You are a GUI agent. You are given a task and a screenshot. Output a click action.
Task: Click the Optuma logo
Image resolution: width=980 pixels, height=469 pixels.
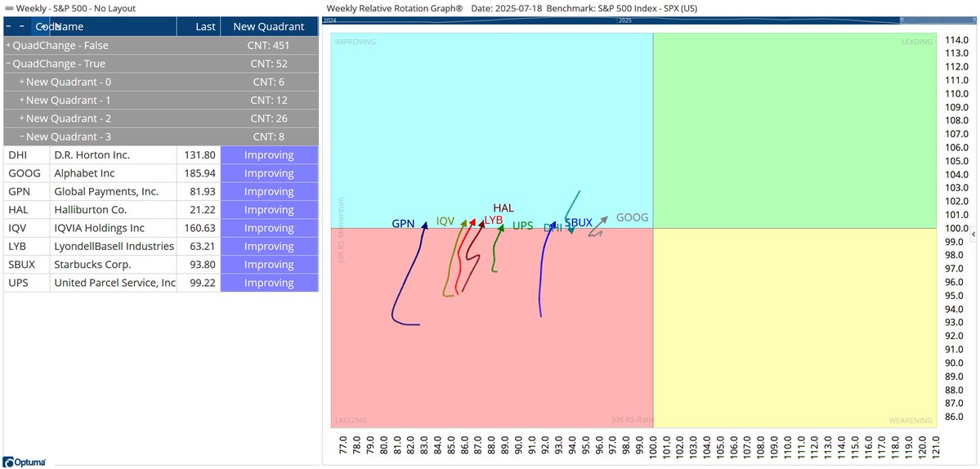[x=23, y=462]
